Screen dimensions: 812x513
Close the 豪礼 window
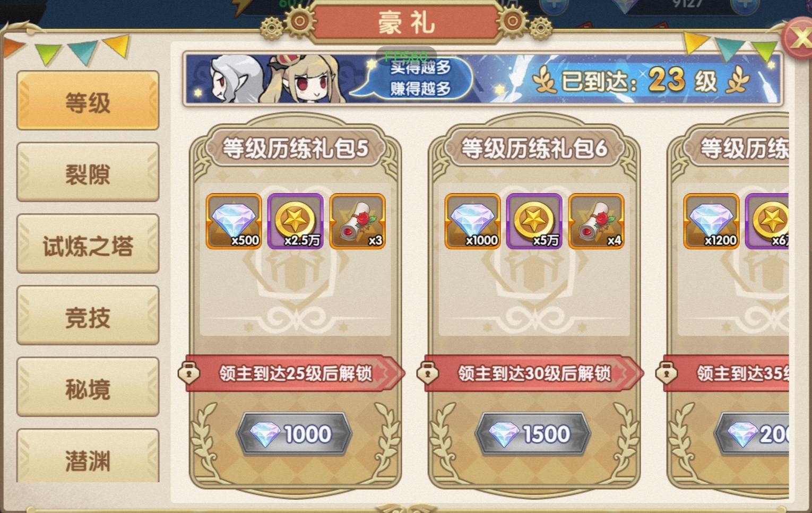pos(798,38)
